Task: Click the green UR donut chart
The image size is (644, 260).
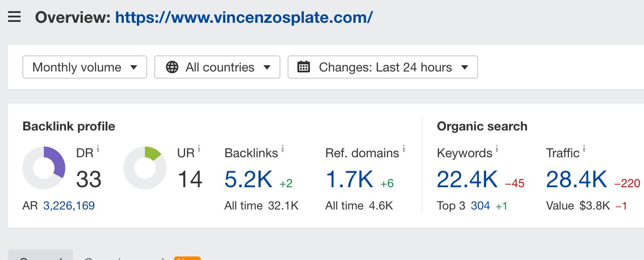Action: pyautogui.click(x=145, y=168)
